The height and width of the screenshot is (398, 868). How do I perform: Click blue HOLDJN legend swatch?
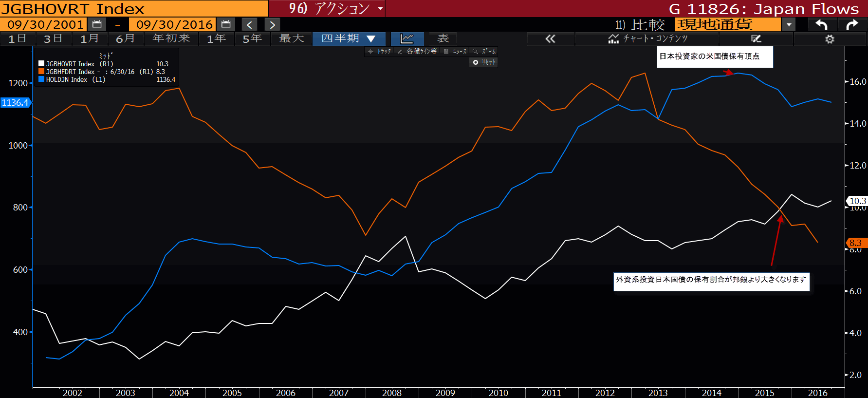(41, 79)
